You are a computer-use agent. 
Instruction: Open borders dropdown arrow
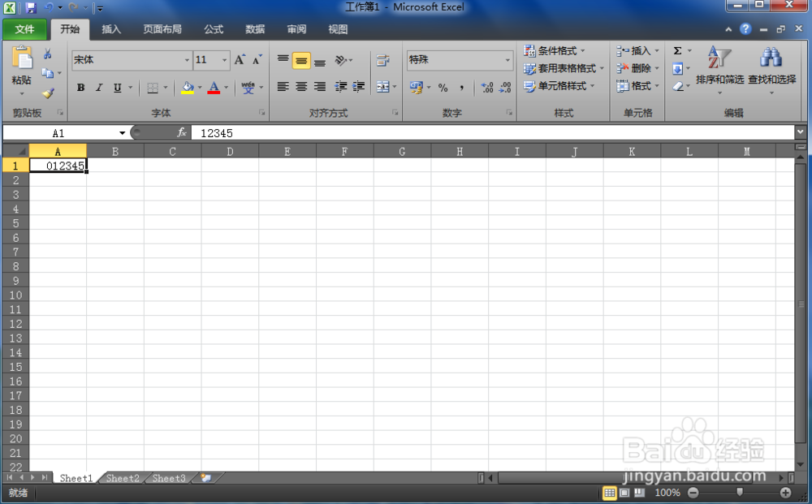[165, 88]
